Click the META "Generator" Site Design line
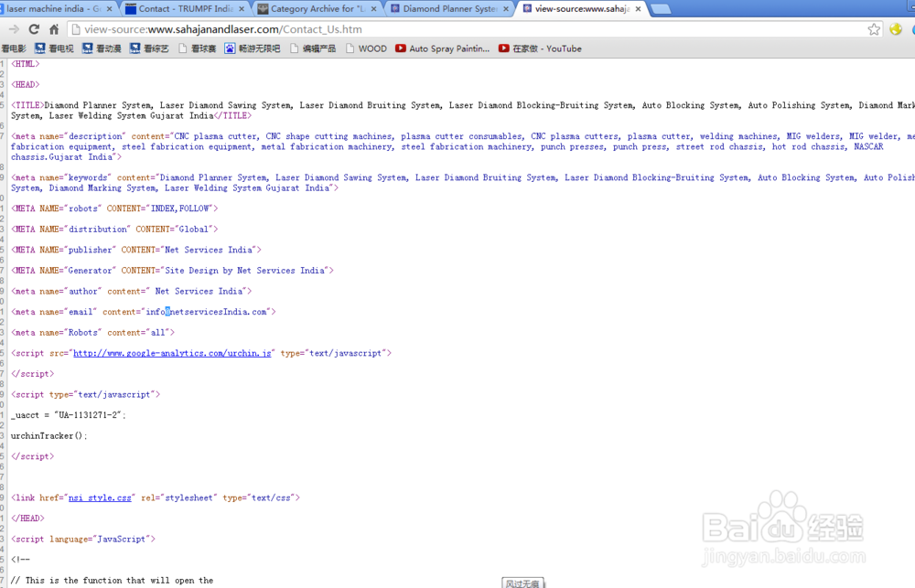This screenshot has width=915, height=588. tap(172, 271)
